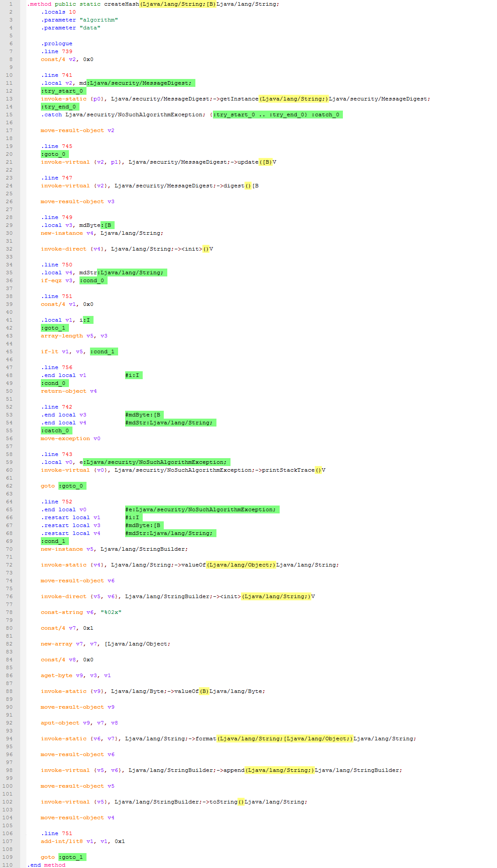Click the ".line 749" directive
This screenshot has height=868, width=497.
(57, 217)
